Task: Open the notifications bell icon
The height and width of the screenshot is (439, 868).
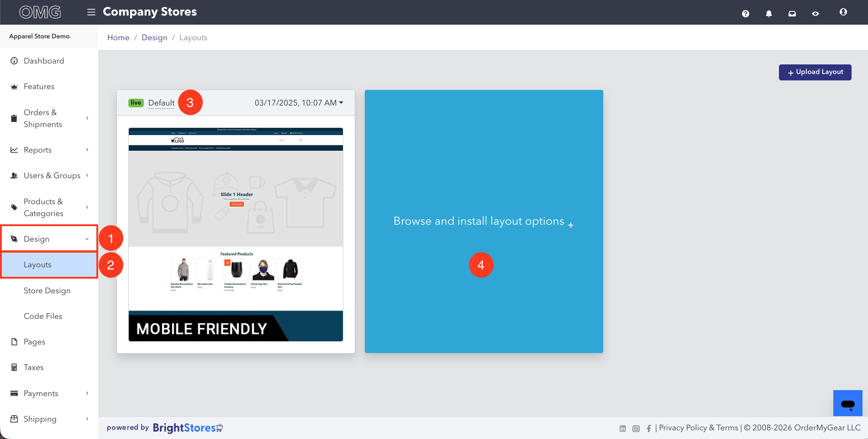Action: [769, 14]
